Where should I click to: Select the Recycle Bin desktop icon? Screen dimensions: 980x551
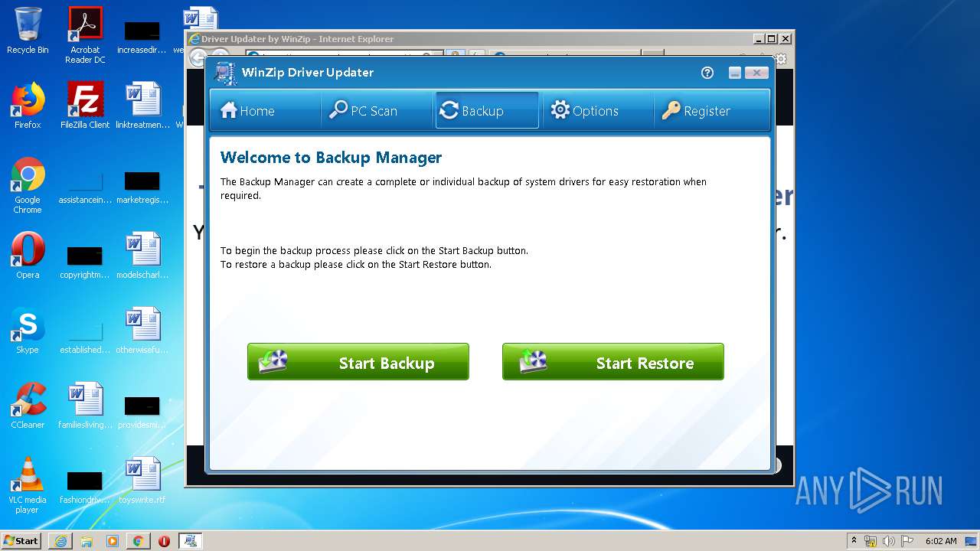click(x=28, y=31)
